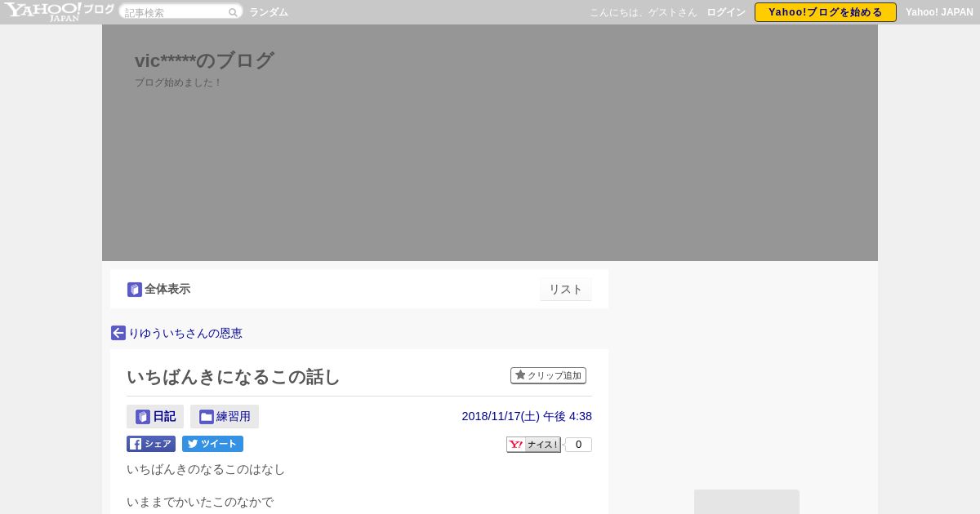Share post via Facebook シェア button
This screenshot has width=980, height=514.
coord(151,444)
